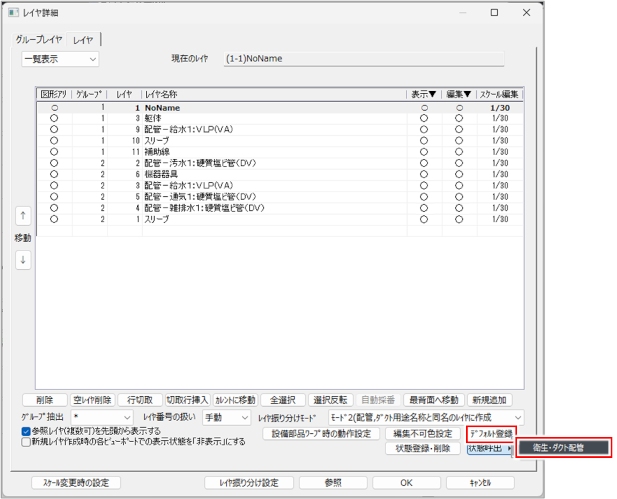Click the 表示▼ column header
Screen dimensions: 617x499
pos(424,94)
